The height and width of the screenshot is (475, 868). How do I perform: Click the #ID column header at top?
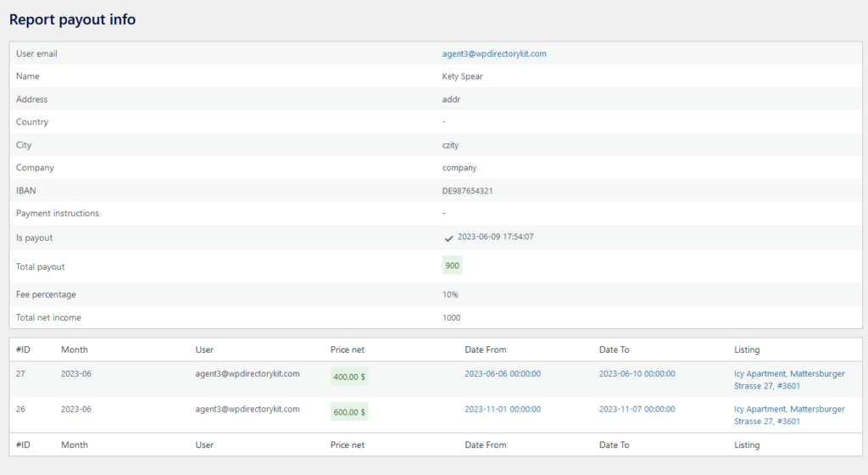click(23, 349)
